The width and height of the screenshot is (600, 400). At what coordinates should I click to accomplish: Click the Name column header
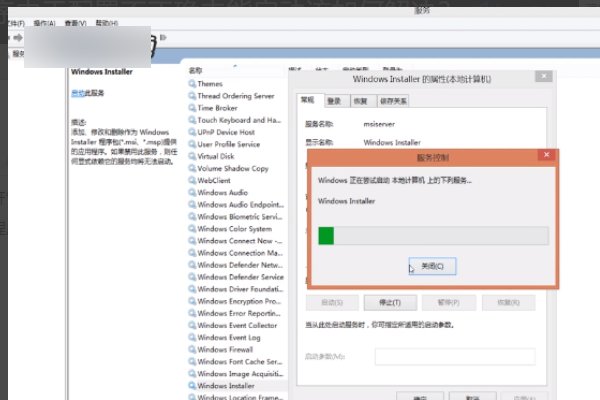point(195,70)
